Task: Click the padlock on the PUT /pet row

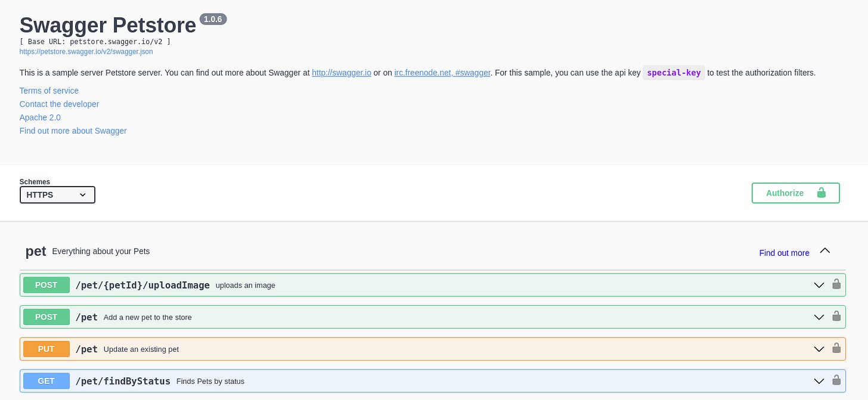Action: click(836, 349)
